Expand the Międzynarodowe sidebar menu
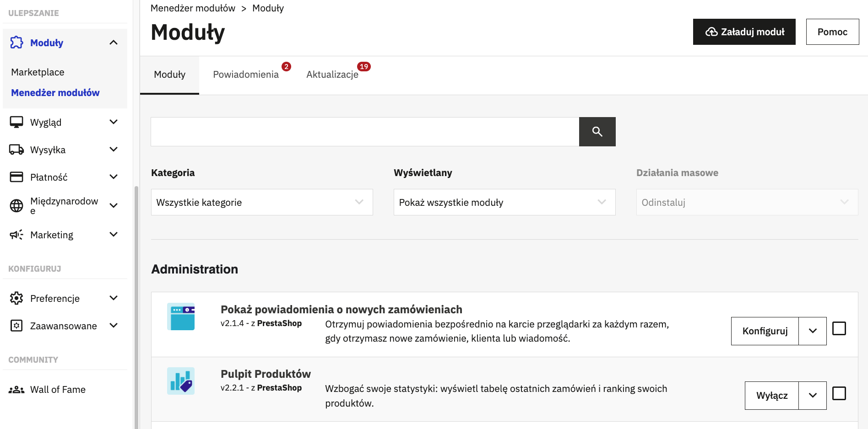The height and width of the screenshot is (429, 868). 114,206
